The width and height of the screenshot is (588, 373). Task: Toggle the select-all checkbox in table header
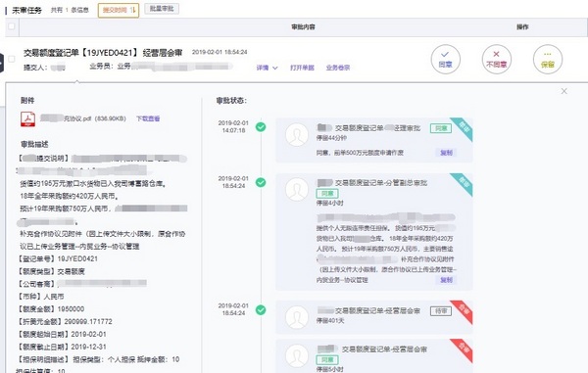(11, 26)
